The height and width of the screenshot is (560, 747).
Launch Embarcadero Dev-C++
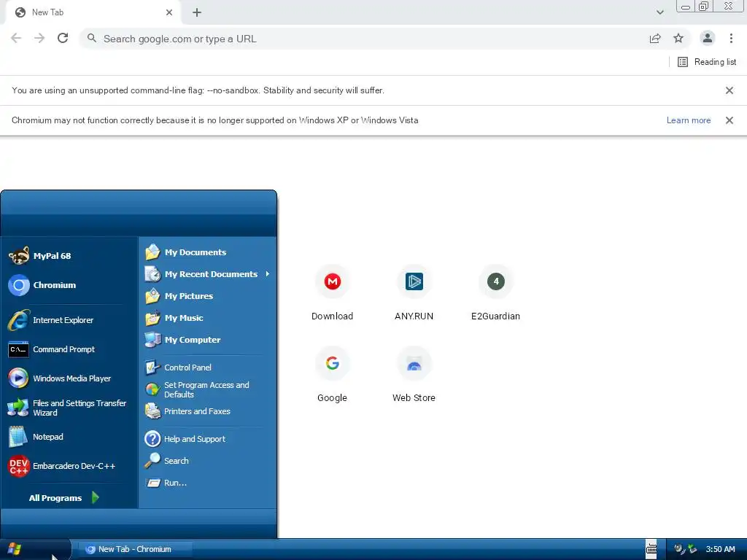[69, 466]
